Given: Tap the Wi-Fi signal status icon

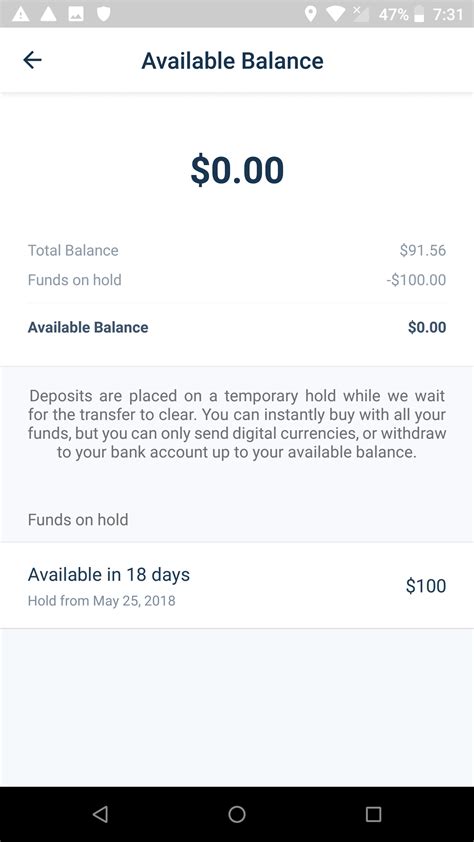Looking at the screenshot, I should coord(336,14).
